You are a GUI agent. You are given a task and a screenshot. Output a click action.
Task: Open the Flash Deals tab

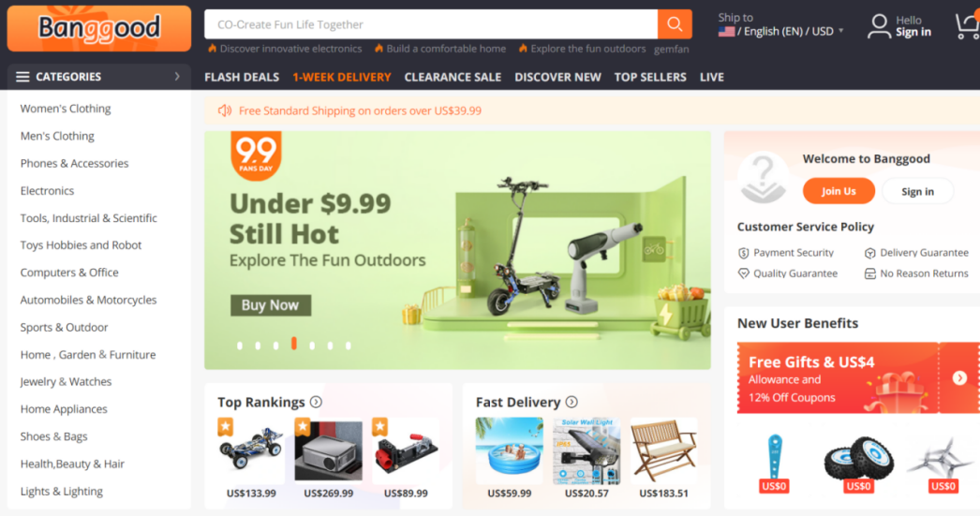[242, 78]
